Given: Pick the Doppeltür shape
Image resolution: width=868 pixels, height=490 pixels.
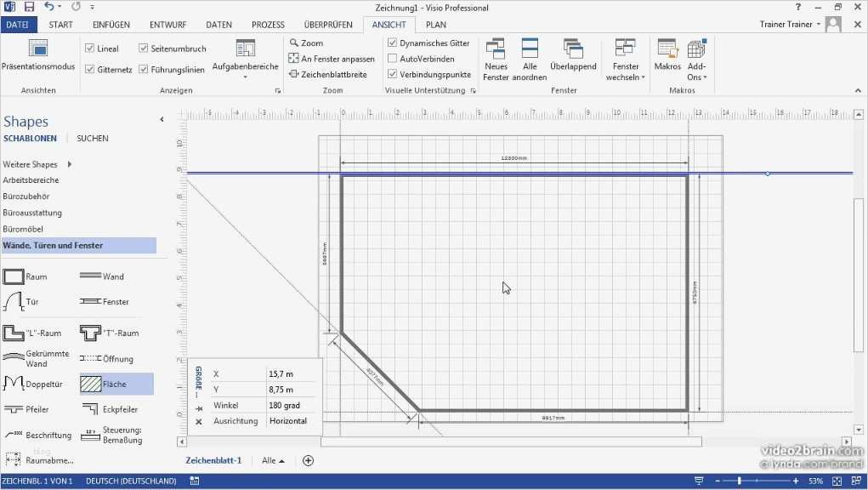Looking at the screenshot, I should pos(32,384).
